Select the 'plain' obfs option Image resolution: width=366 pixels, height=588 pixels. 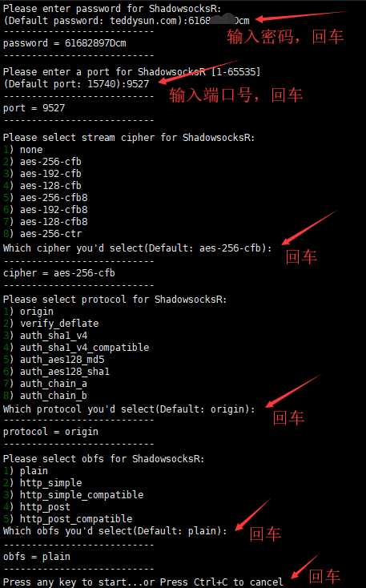coord(26,471)
